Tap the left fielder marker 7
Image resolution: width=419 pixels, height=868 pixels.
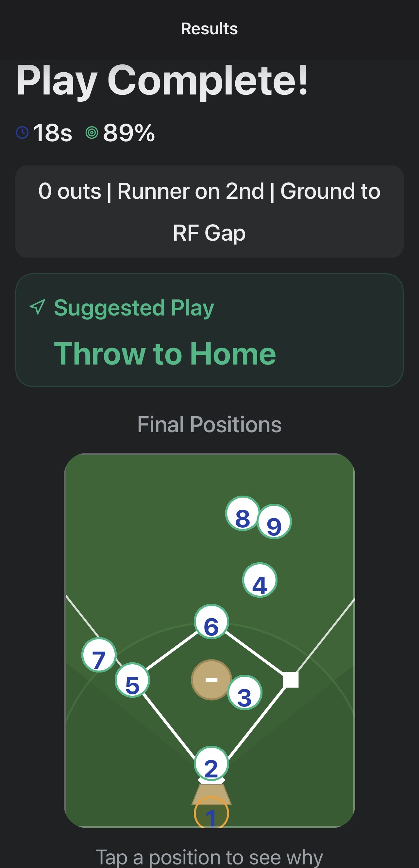(99, 655)
